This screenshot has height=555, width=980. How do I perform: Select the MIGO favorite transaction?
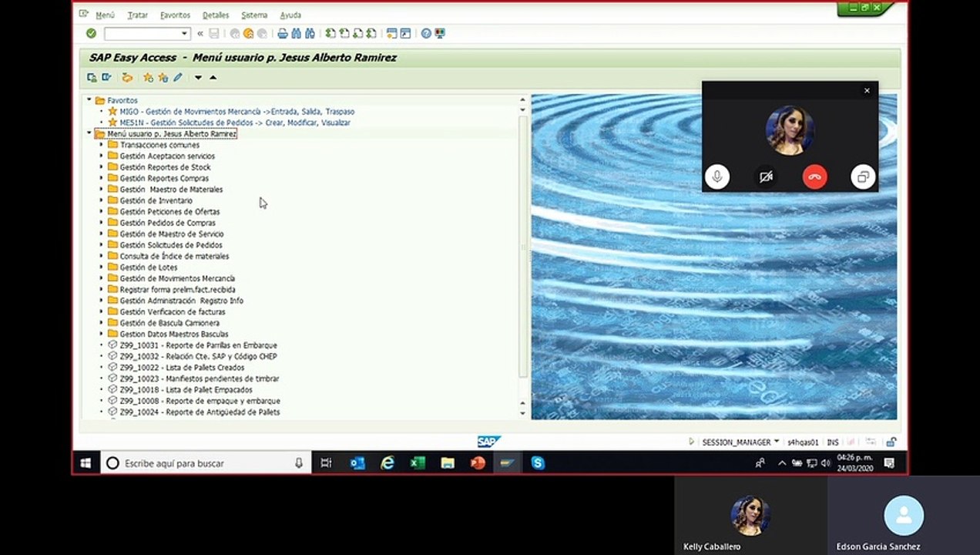click(x=237, y=112)
